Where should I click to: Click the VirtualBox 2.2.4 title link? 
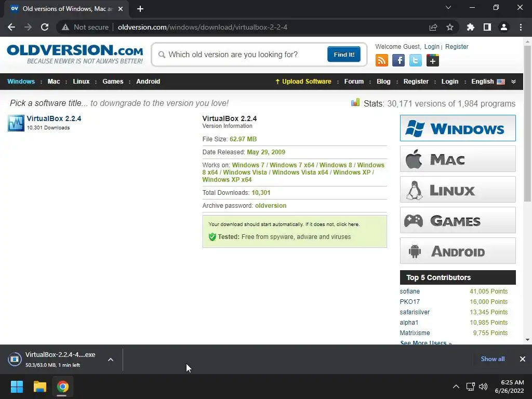(x=54, y=118)
